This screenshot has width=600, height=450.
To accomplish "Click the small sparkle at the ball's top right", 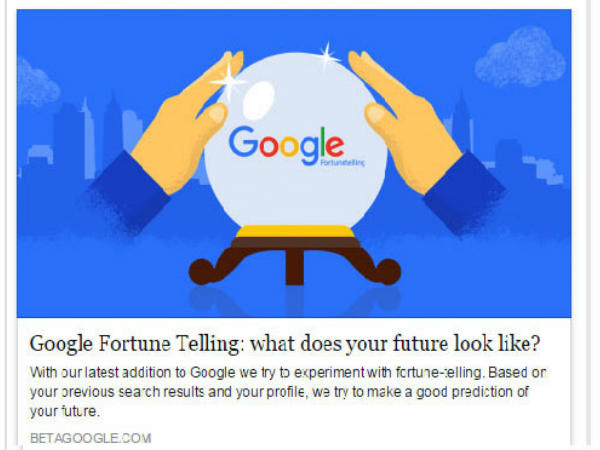I will click(327, 56).
